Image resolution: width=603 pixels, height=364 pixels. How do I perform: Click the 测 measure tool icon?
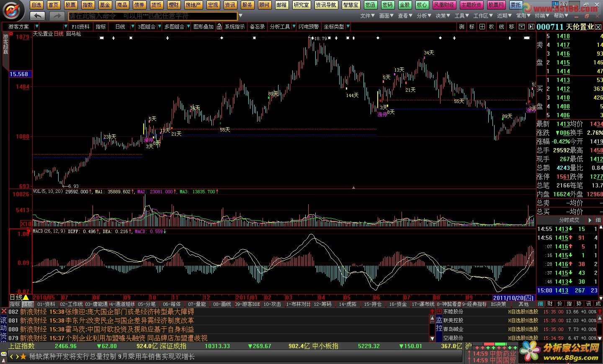tap(461, 26)
